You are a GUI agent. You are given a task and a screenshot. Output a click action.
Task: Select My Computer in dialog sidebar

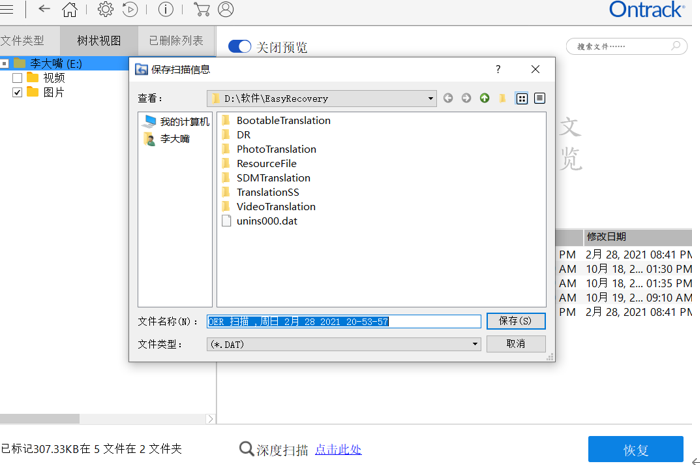coord(176,121)
